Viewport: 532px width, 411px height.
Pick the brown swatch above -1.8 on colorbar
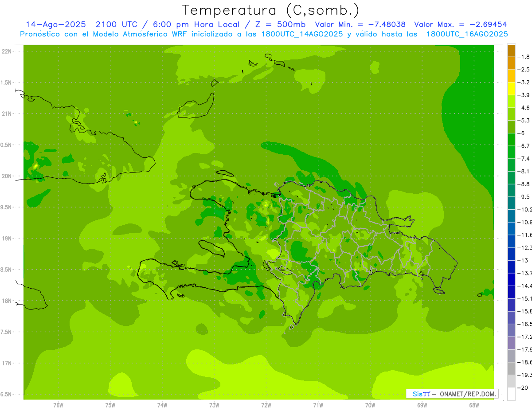tap(511, 51)
